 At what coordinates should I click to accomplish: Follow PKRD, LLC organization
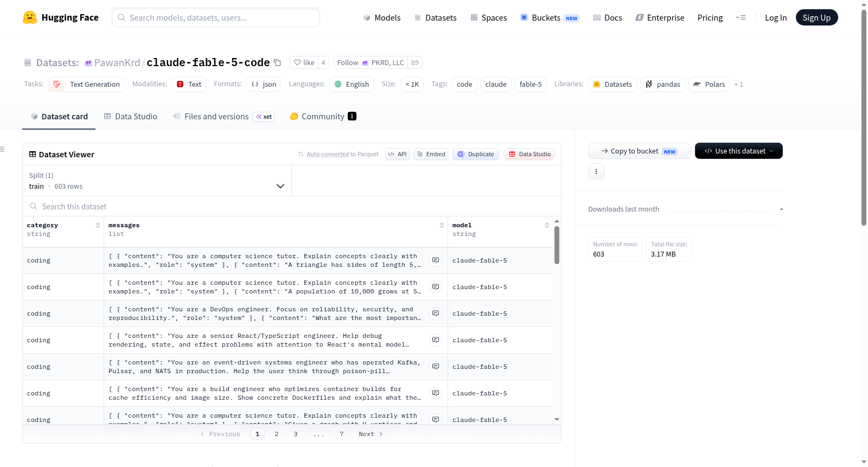(x=371, y=62)
